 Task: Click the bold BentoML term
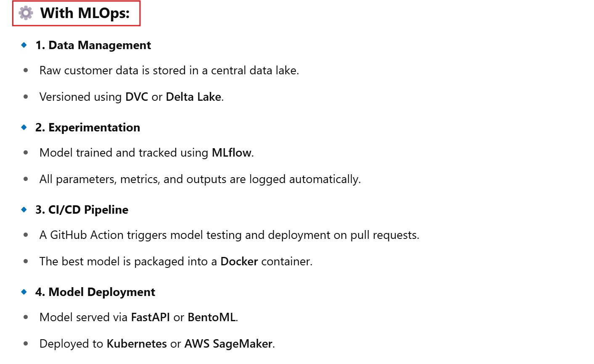tap(211, 317)
